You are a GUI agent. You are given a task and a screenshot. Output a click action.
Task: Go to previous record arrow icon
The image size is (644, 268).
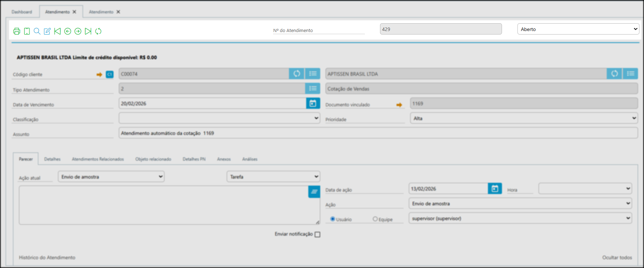[67, 31]
